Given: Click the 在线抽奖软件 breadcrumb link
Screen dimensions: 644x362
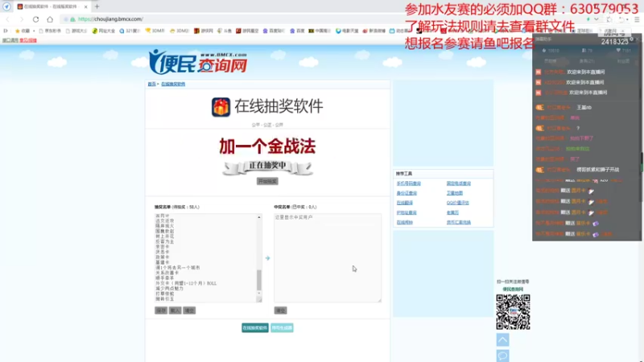Looking at the screenshot, I should (x=173, y=84).
